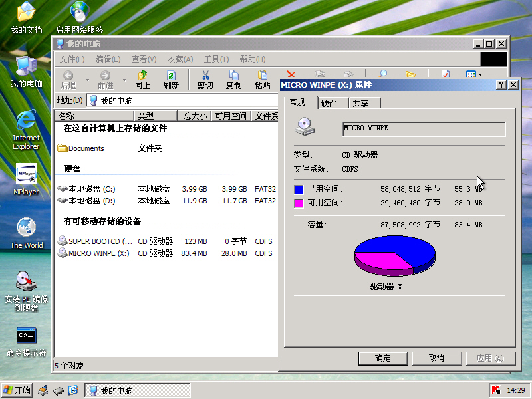Click the Forward toolbar button
Viewport: 532px width, 399px height.
tap(105, 80)
